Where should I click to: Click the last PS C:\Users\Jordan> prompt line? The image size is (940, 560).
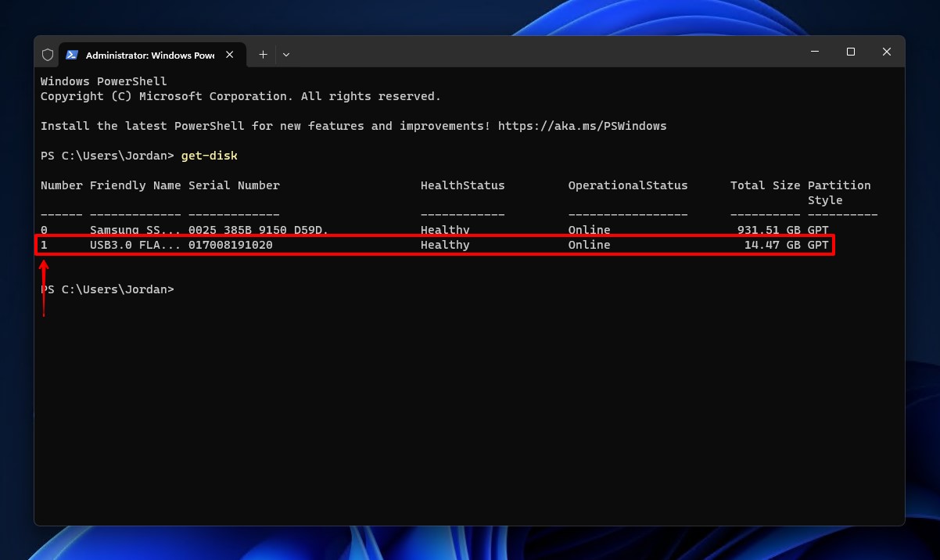click(x=107, y=289)
